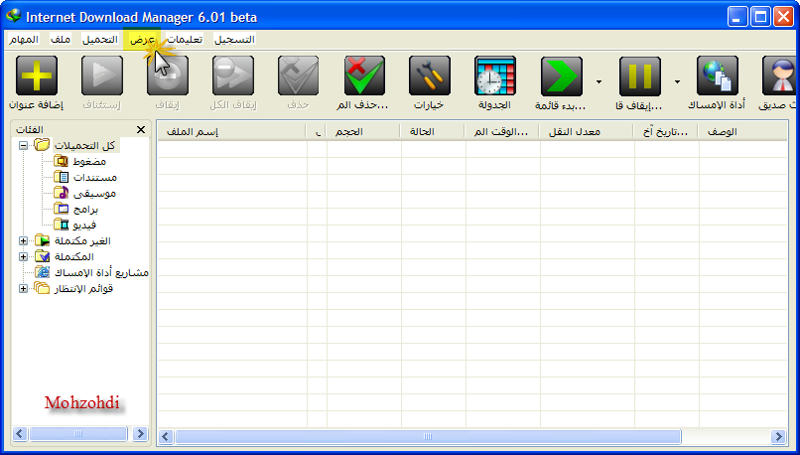Open the المهام (Tasks) menu
The image size is (800, 455).
pyautogui.click(x=24, y=39)
